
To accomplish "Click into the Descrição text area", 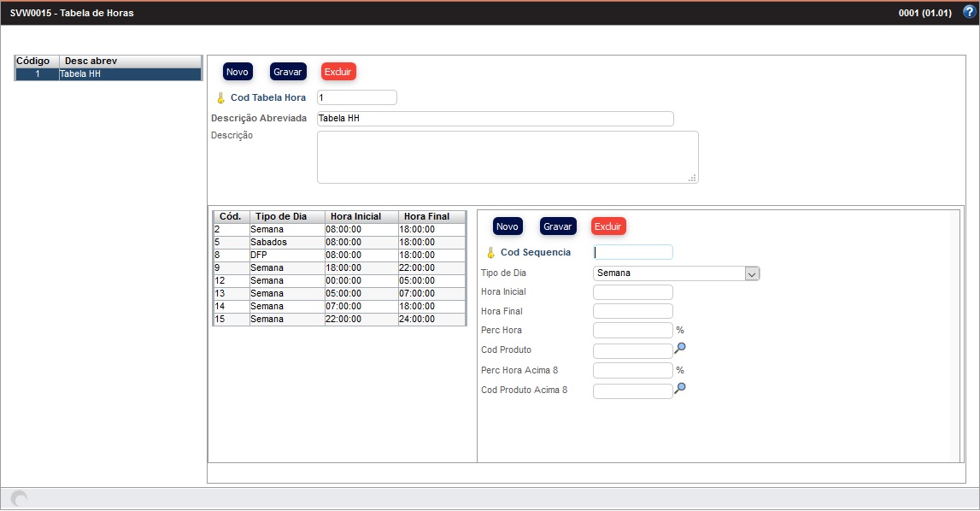I will pyautogui.click(x=507, y=156).
